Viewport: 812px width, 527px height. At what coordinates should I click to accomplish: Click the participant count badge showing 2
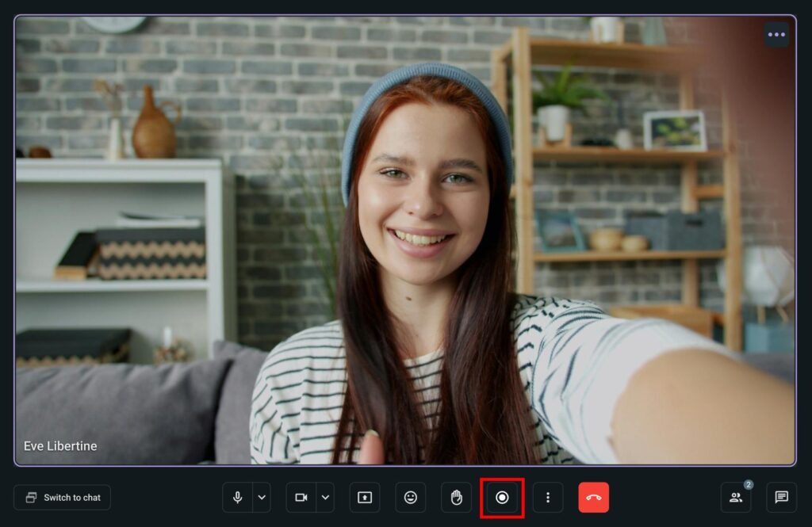749,484
